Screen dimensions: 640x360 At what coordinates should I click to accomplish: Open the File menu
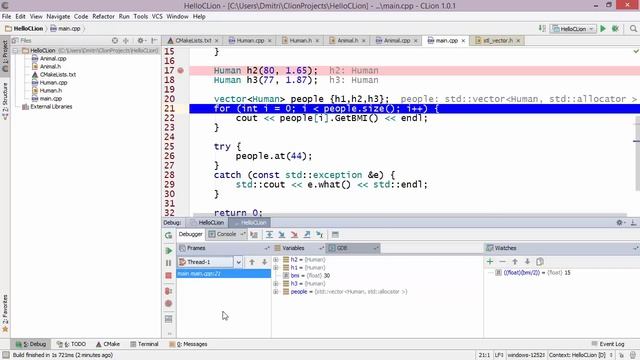(x=7, y=16)
